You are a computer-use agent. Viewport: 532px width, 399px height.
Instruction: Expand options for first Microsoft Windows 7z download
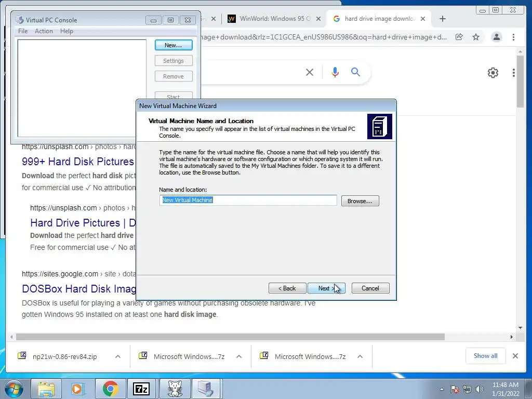tap(239, 356)
